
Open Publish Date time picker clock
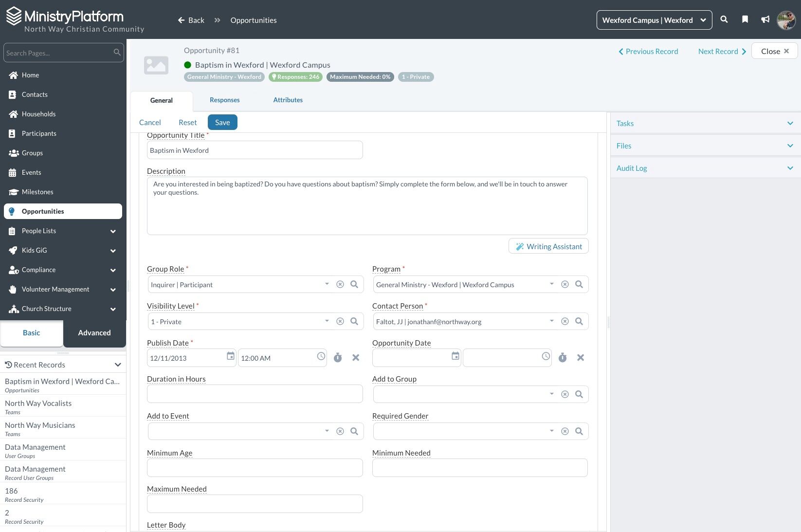point(321,356)
